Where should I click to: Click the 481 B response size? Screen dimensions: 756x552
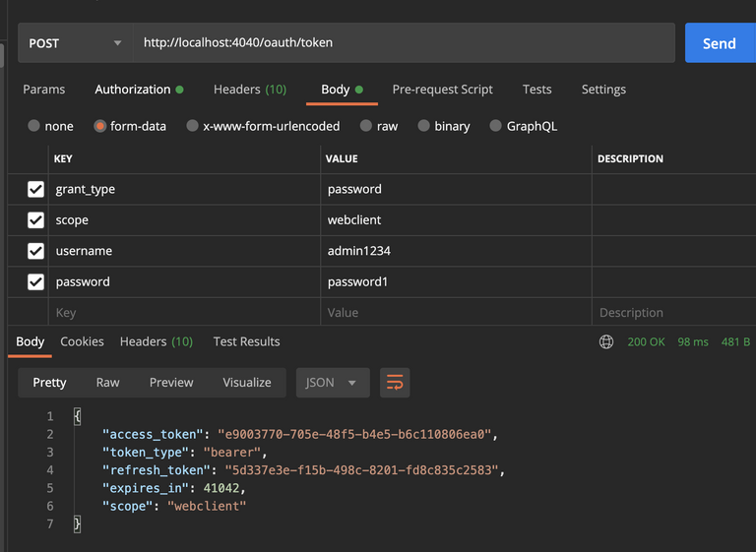[x=735, y=341]
